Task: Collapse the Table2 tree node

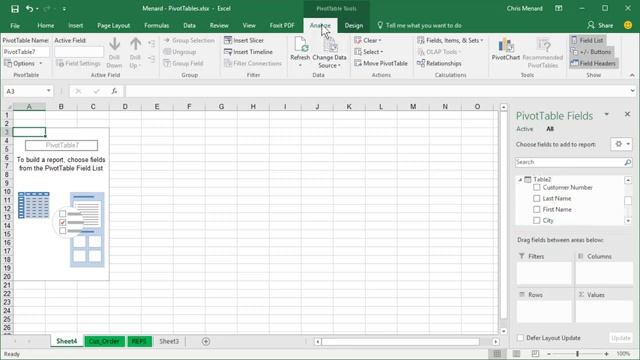Action: tap(520, 180)
